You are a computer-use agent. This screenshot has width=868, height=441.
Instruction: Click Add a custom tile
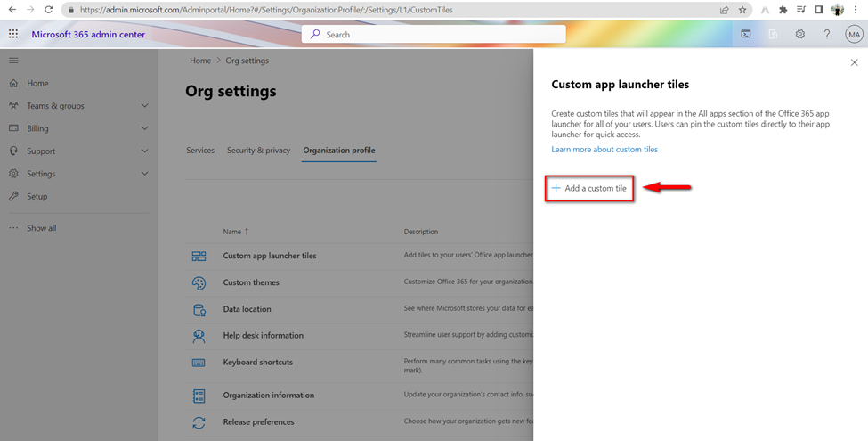pos(589,188)
